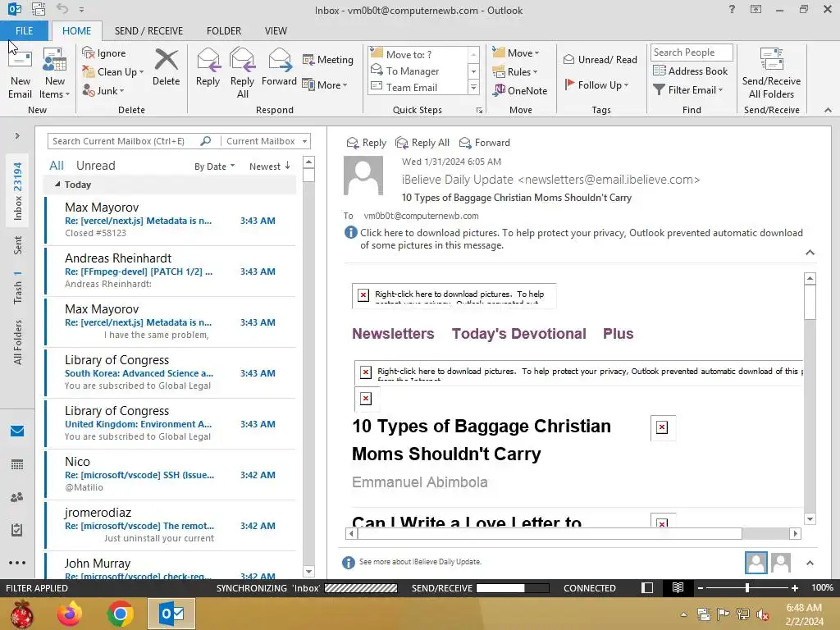This screenshot has width=840, height=630.
Task: Click the Search People field
Action: [692, 52]
